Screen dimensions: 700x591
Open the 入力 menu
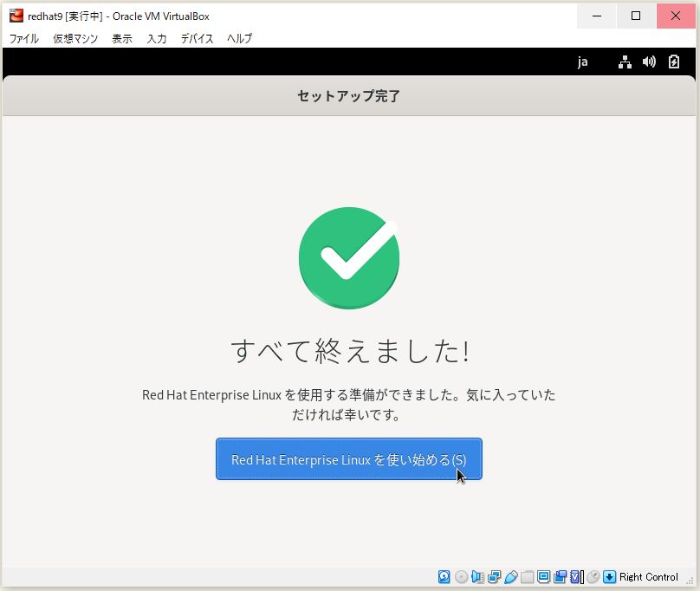click(157, 38)
